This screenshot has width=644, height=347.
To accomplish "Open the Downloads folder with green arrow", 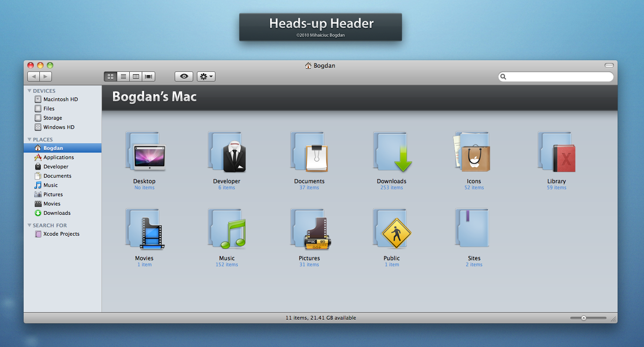I will 392,152.
